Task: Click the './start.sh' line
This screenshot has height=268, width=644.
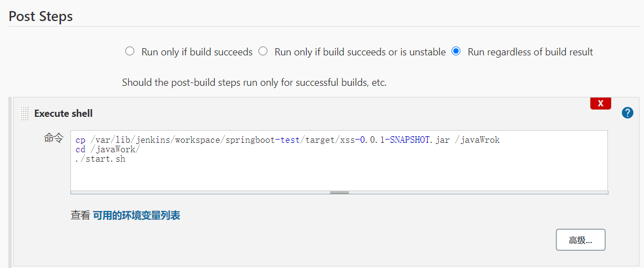Action: pyautogui.click(x=100, y=159)
